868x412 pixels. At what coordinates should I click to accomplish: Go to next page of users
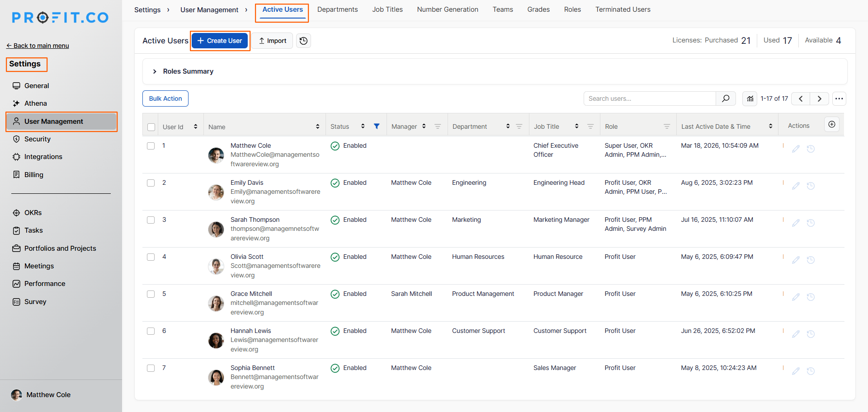coord(819,98)
